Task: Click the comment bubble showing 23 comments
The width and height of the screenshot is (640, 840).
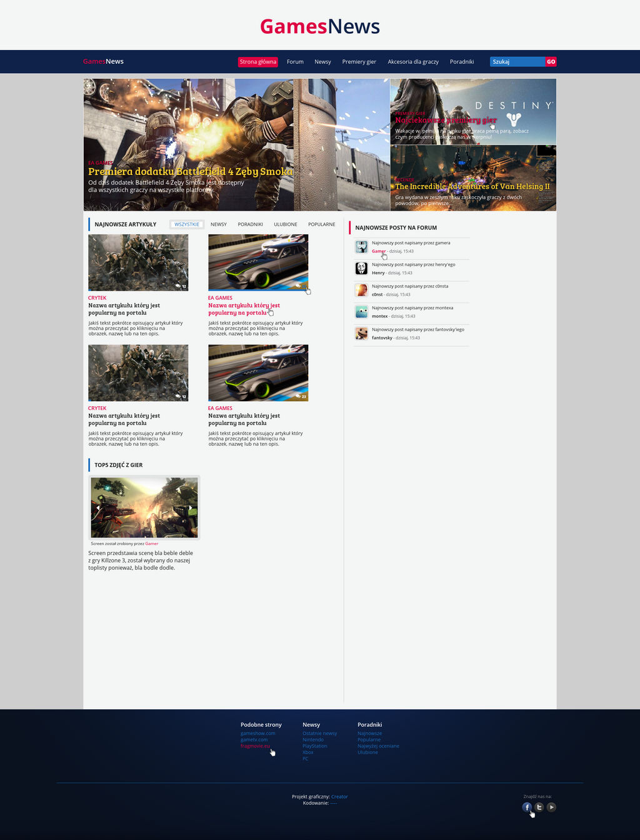Action: coord(301,396)
